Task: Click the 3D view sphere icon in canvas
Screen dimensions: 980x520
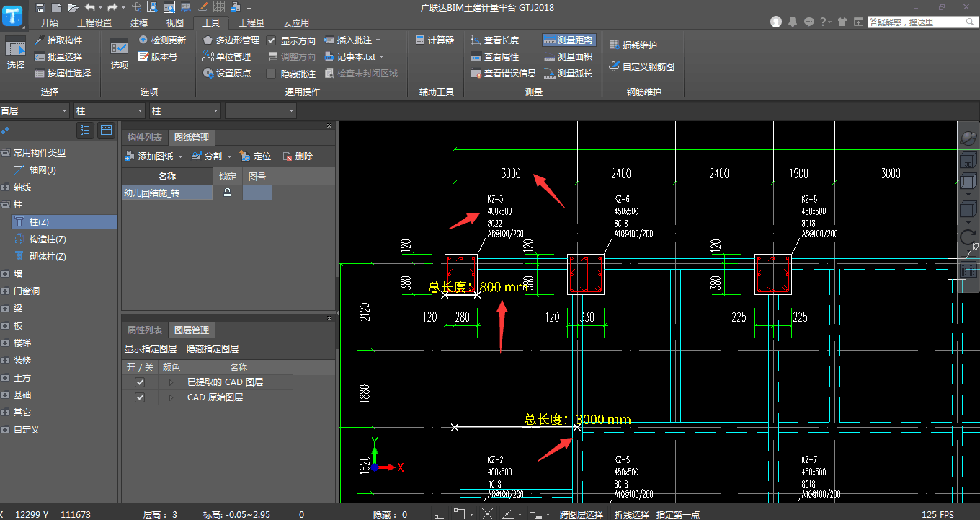Action: (969, 138)
